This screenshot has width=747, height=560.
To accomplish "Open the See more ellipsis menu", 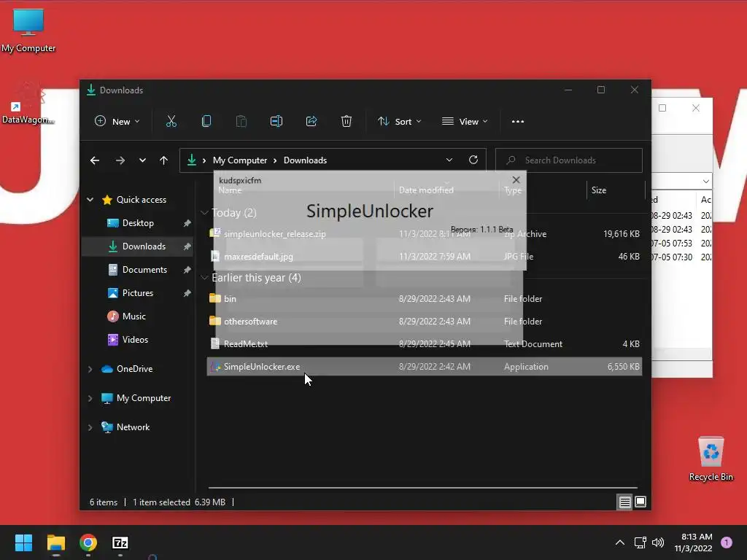I will click(518, 122).
